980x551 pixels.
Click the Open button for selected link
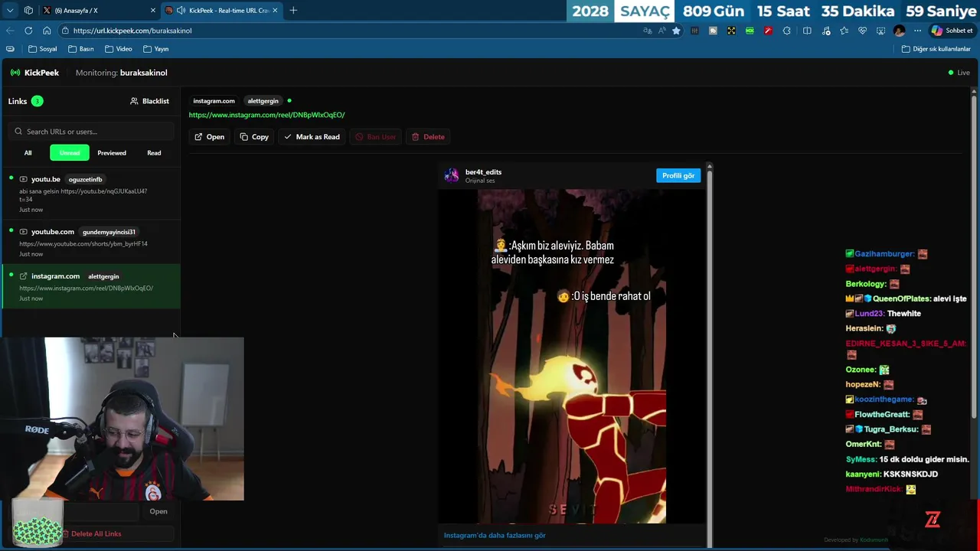tap(209, 137)
